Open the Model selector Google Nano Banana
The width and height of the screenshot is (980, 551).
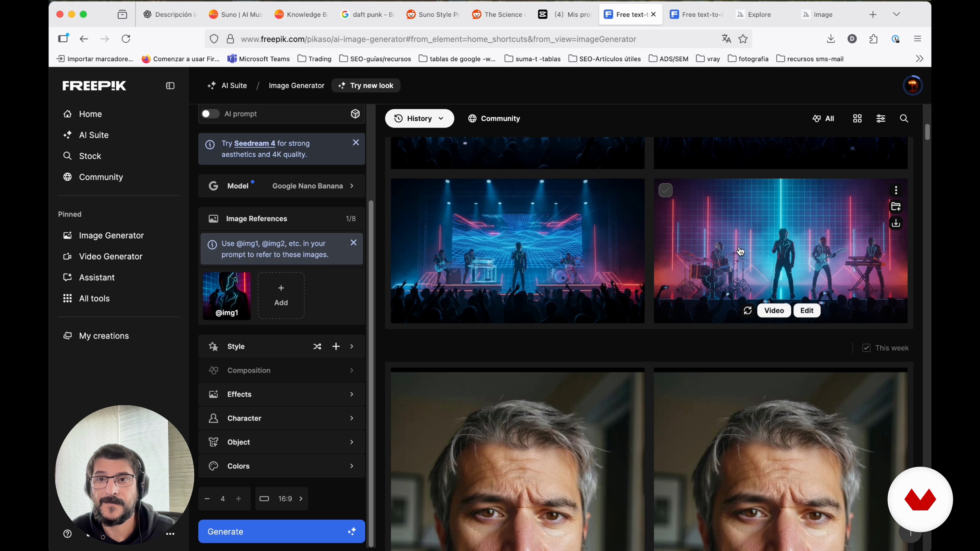pos(281,186)
